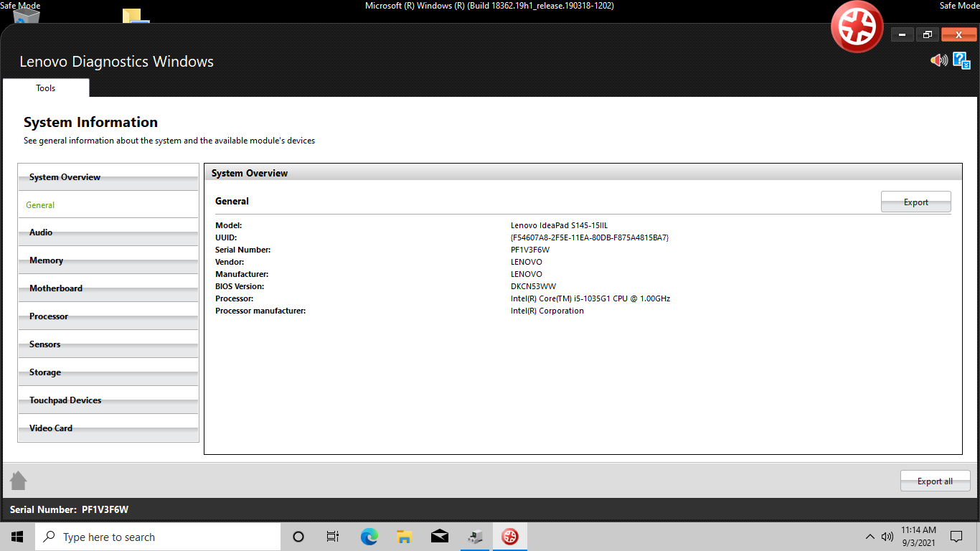Click the processor value Intel Core i5-1035G1

click(x=590, y=298)
